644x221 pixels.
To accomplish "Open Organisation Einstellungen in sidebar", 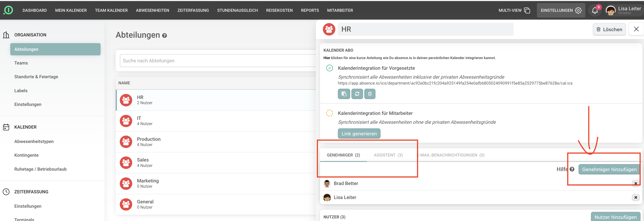I will pos(28,104).
